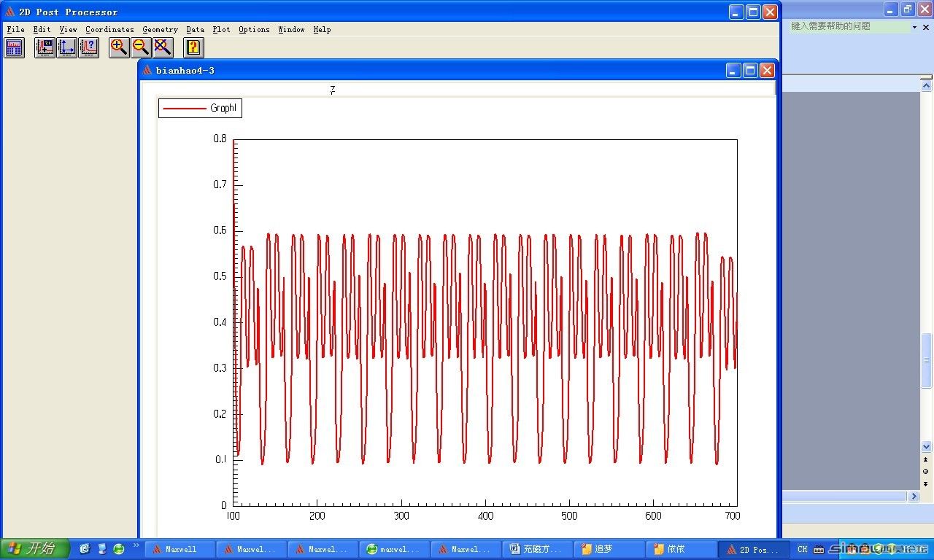Viewport: 934px width, 560px height.
Task: Minimize the bianhao4-3 plot window
Action: (733, 70)
